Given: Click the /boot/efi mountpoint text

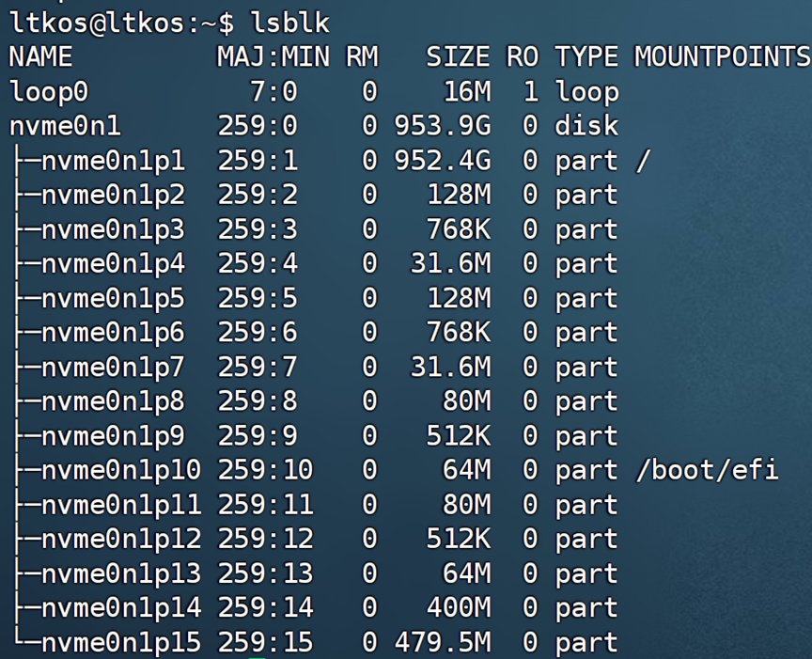Looking at the screenshot, I should [x=707, y=470].
